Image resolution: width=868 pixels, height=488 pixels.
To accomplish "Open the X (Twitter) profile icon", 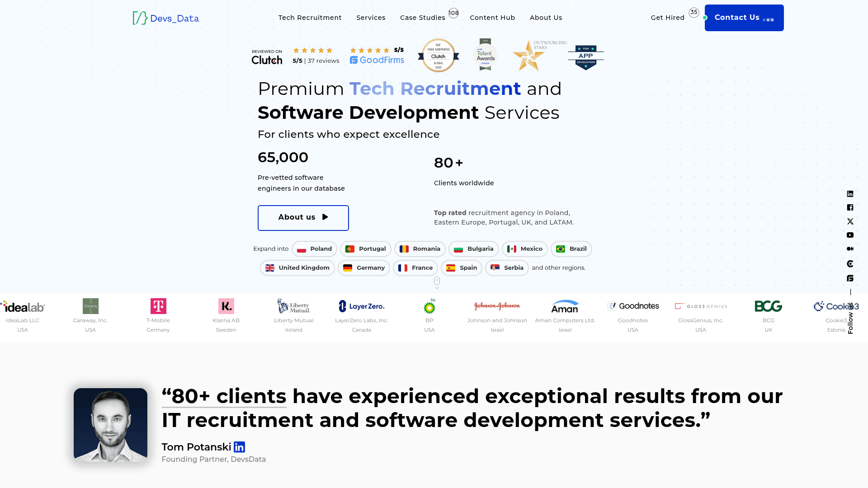I will pos(850,221).
